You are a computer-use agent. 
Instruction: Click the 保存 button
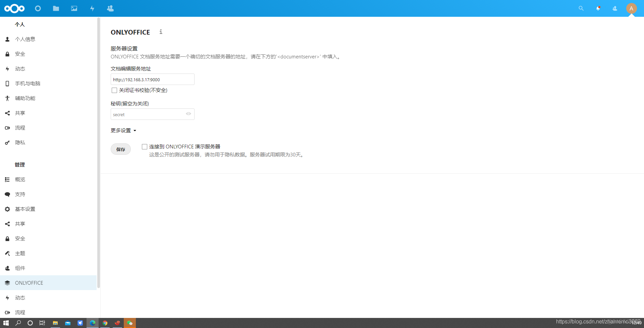pyautogui.click(x=121, y=149)
